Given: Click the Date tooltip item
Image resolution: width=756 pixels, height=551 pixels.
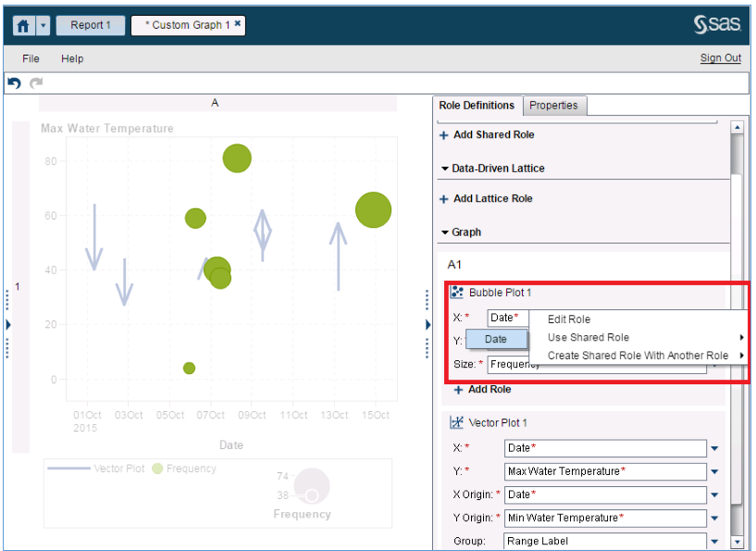Looking at the screenshot, I should [496, 339].
